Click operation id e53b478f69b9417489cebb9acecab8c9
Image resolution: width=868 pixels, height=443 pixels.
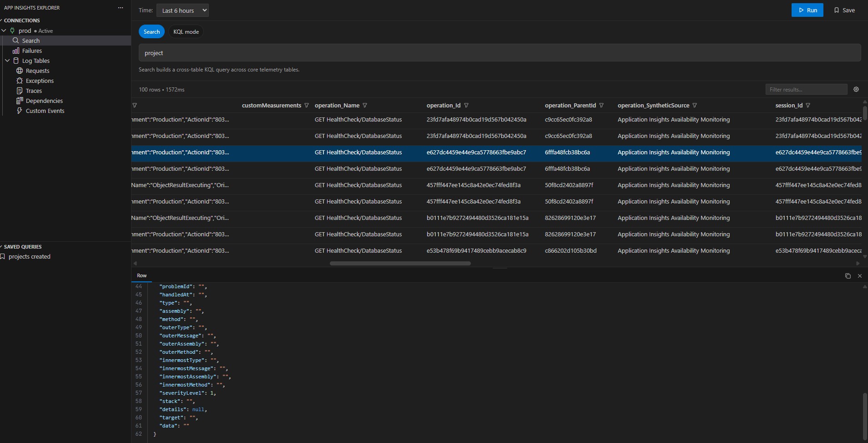pyautogui.click(x=476, y=251)
